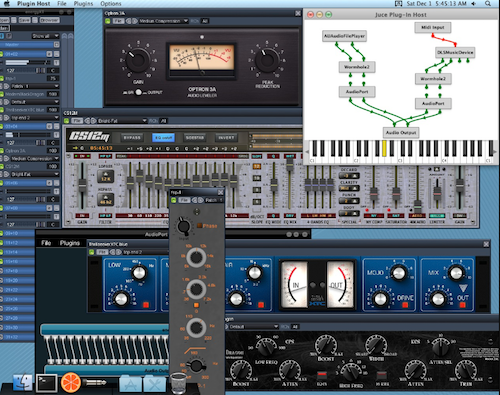
Task: Click PEAK REDUCTION knob on Optron 3A
Action: click(x=267, y=60)
